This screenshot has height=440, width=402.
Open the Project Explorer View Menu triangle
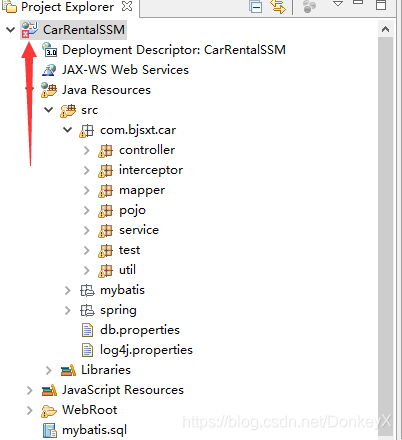coord(338,4)
